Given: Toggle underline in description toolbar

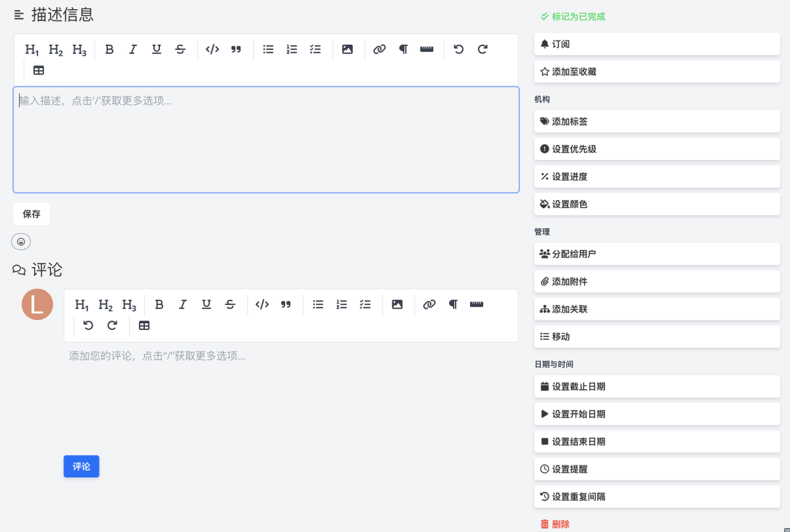Looking at the screenshot, I should click(157, 49).
